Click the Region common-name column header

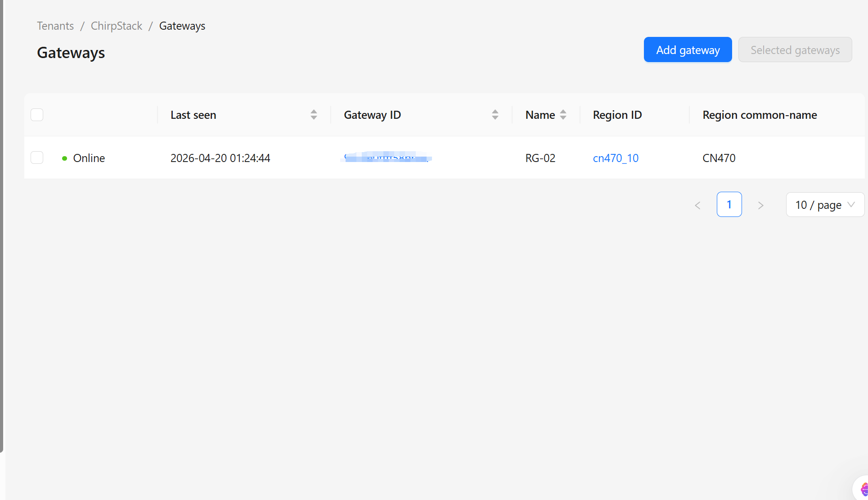click(777, 115)
